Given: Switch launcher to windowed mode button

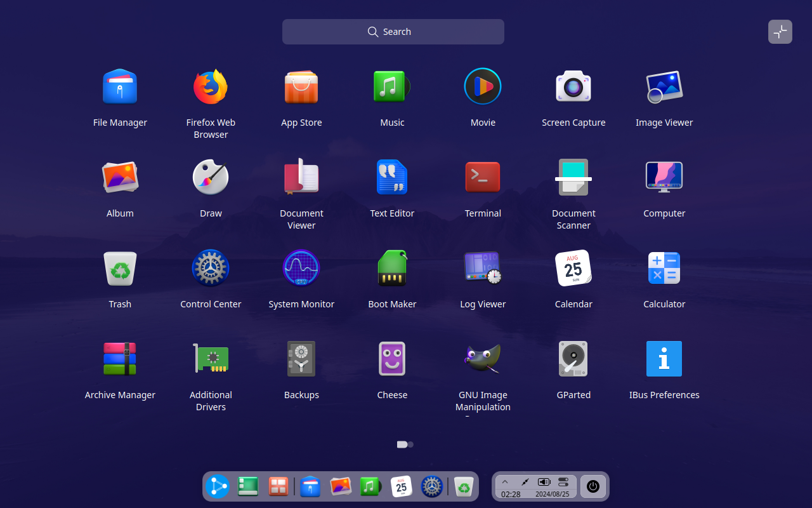Looking at the screenshot, I should 780,32.
